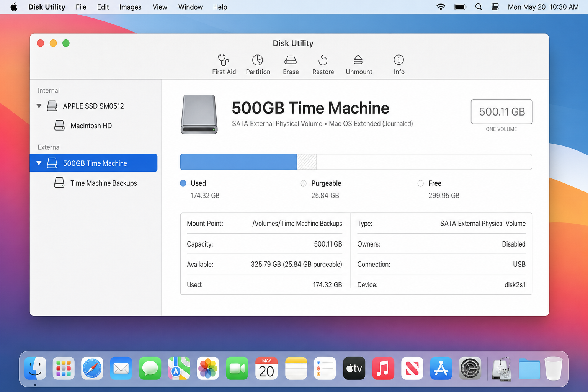Select Time Machine Backups volume
The width and height of the screenshot is (588, 392).
(x=103, y=183)
